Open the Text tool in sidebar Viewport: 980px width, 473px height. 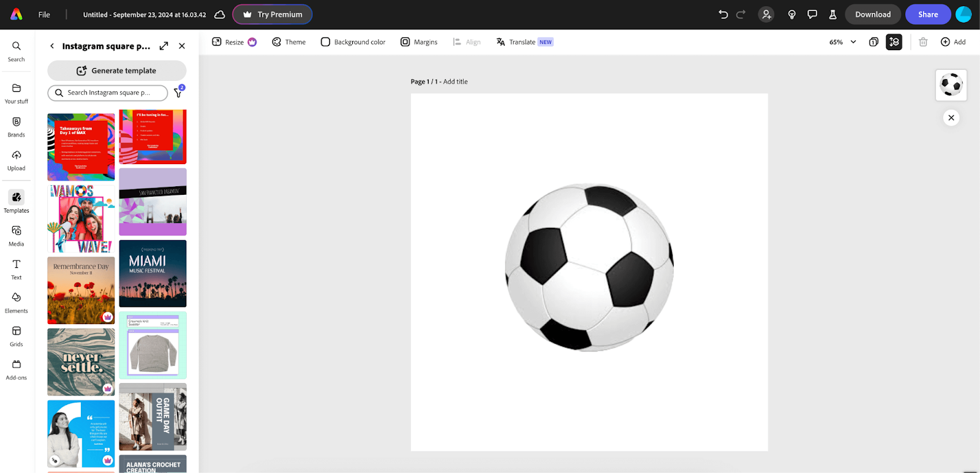(17, 270)
